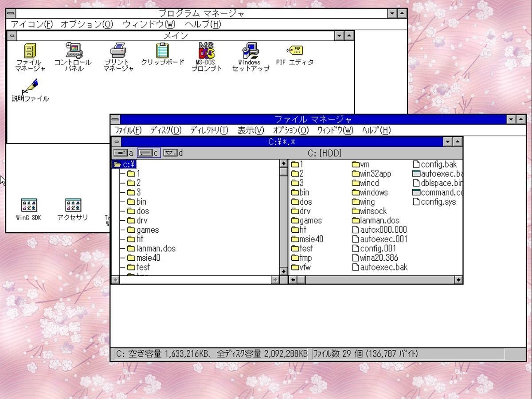This screenshot has width=532, height=399.
Task: Select config.bak file in file list
Action: (x=434, y=164)
